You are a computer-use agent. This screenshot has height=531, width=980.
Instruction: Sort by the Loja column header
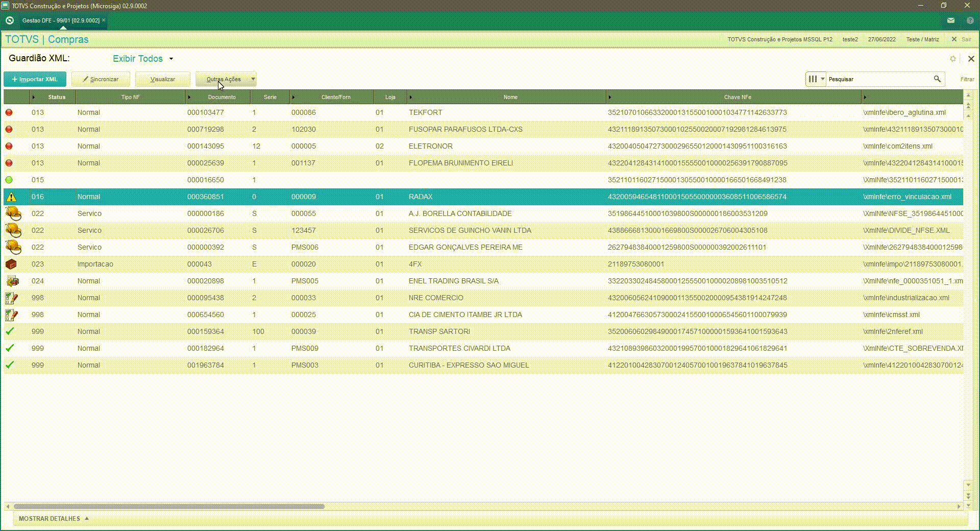(390, 97)
